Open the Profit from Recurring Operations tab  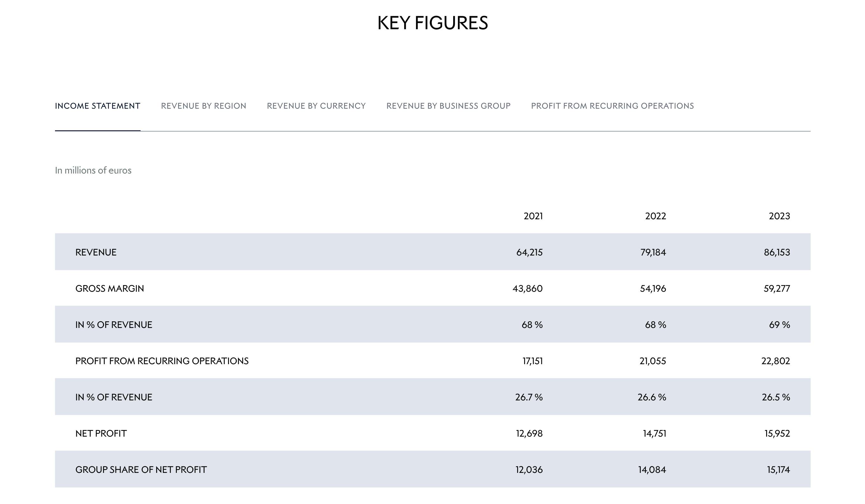click(x=612, y=106)
